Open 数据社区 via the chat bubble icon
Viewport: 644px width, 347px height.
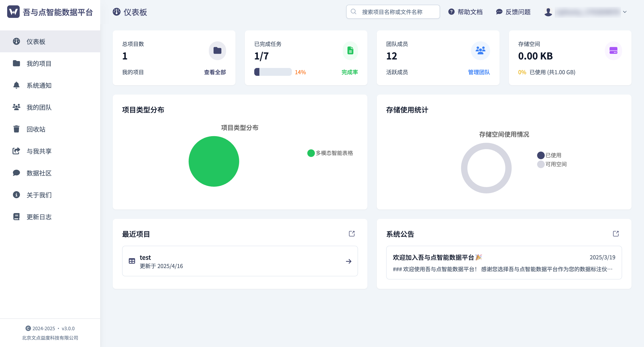(x=16, y=173)
